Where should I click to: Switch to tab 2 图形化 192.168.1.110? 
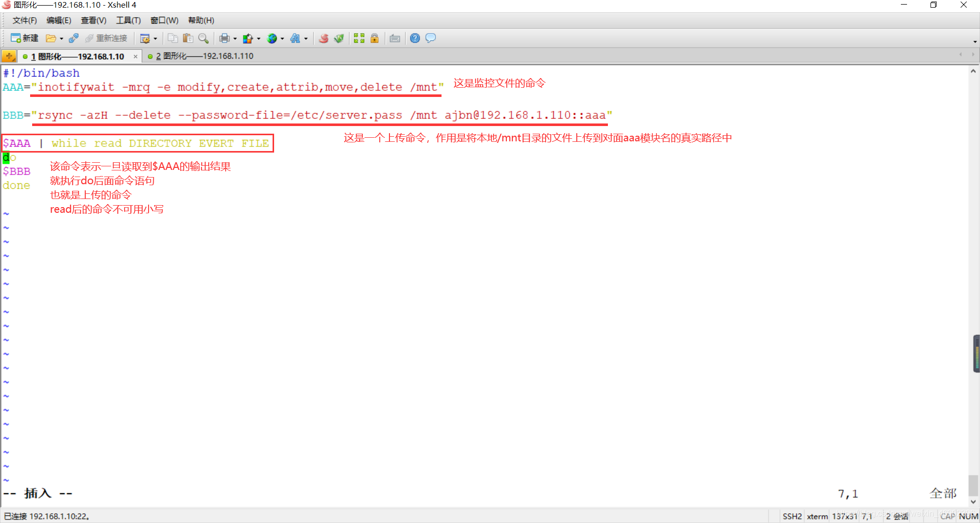[x=201, y=56]
